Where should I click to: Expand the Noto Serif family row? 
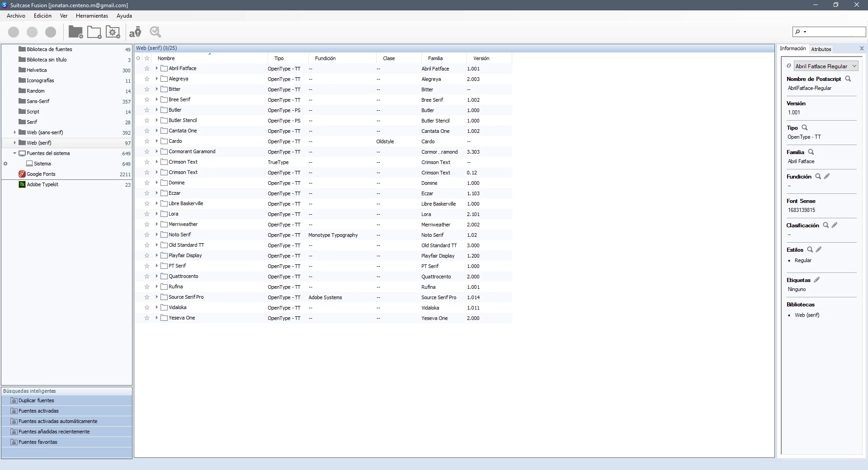(x=157, y=235)
